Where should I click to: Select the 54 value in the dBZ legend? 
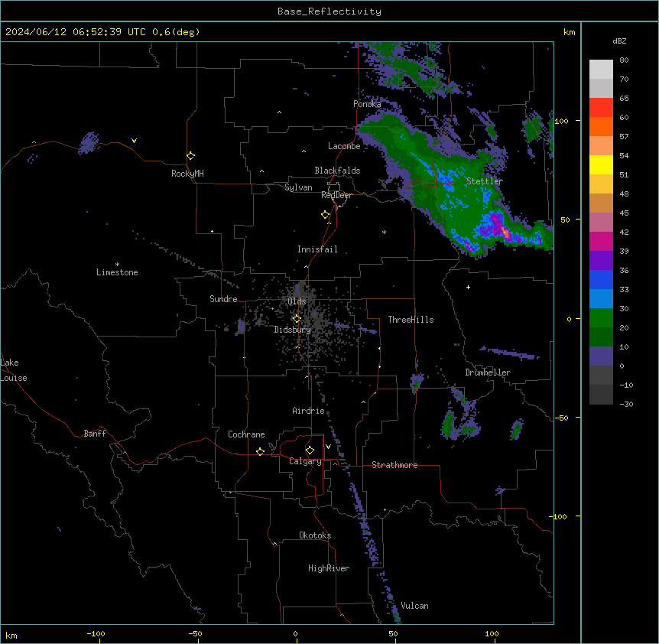point(624,155)
